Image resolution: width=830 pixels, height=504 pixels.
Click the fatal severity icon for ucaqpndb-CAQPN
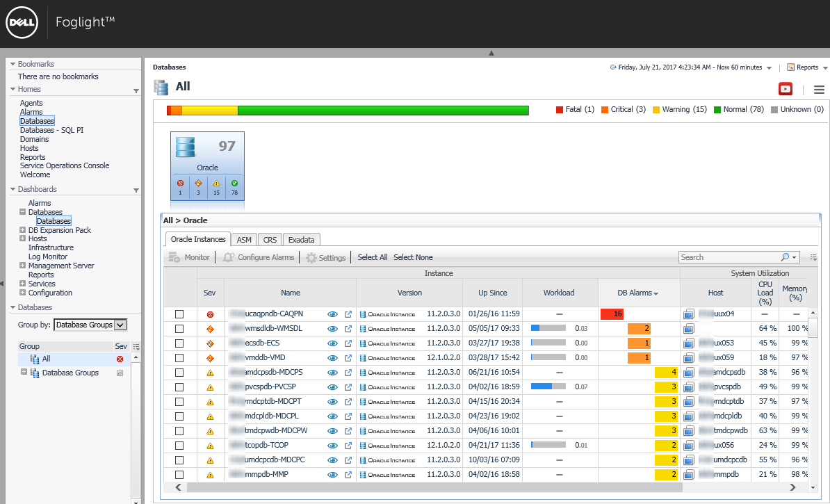pyautogui.click(x=210, y=314)
